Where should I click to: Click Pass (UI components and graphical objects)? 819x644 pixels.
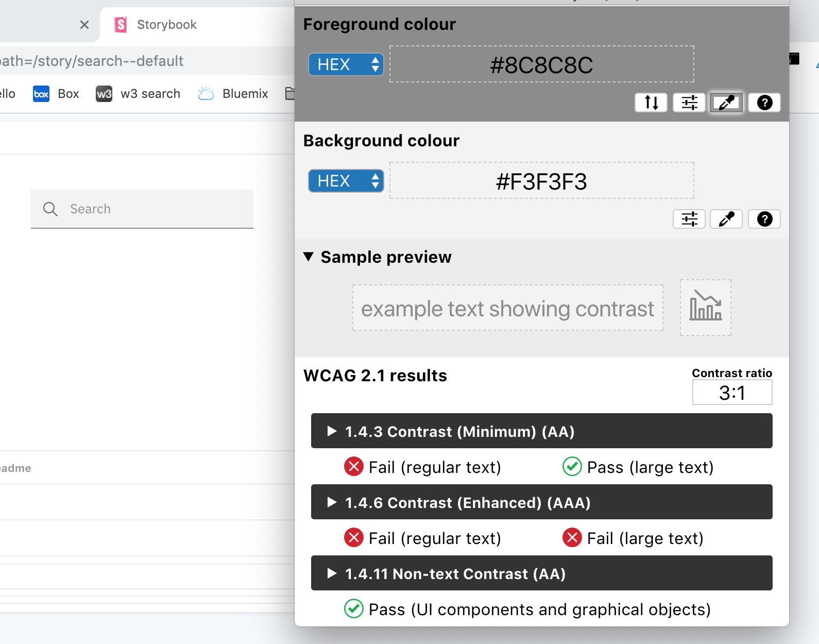tap(527, 609)
